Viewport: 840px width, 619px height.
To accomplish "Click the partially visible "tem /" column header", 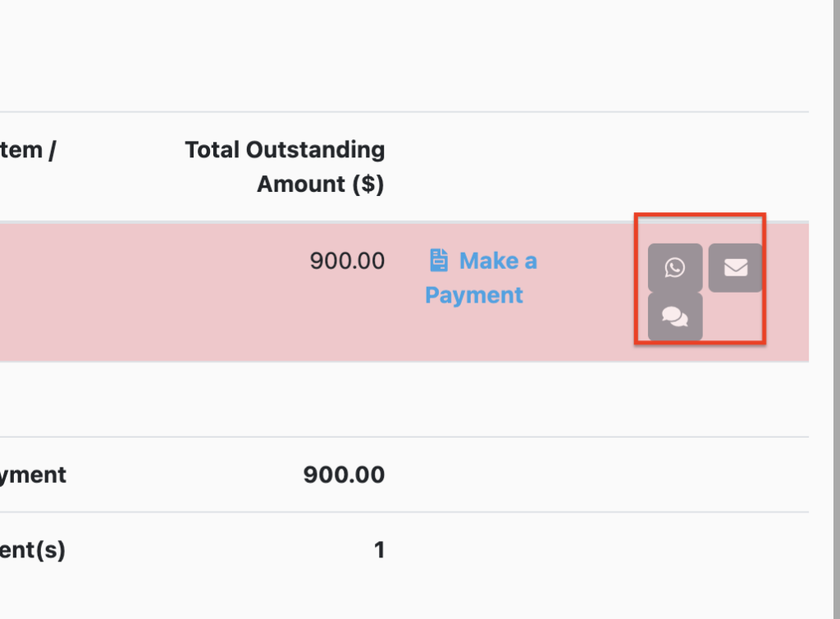I will pos(28,150).
